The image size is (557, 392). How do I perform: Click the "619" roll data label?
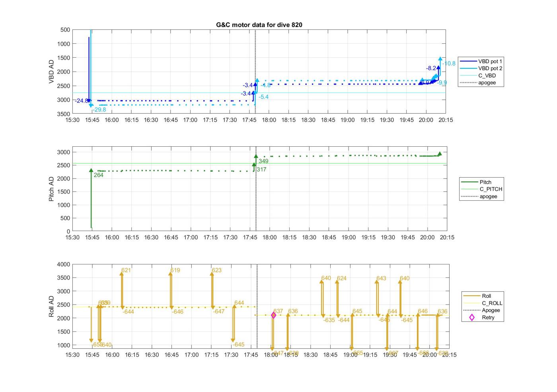click(x=175, y=270)
